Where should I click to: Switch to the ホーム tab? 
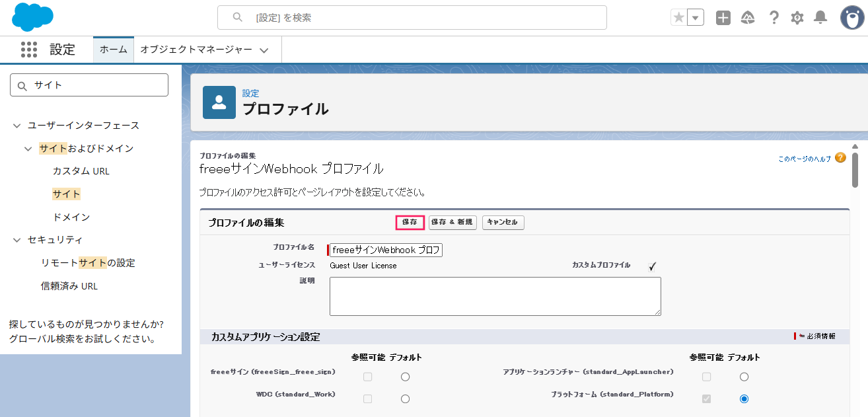point(114,50)
